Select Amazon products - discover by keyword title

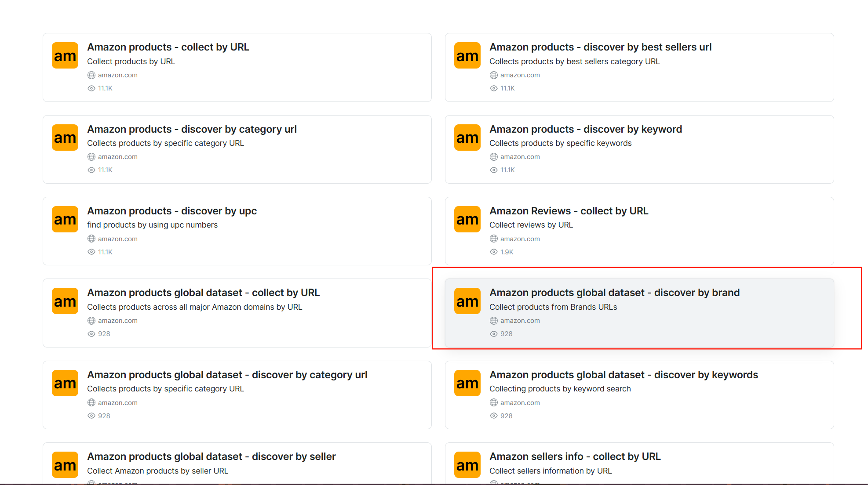point(585,129)
